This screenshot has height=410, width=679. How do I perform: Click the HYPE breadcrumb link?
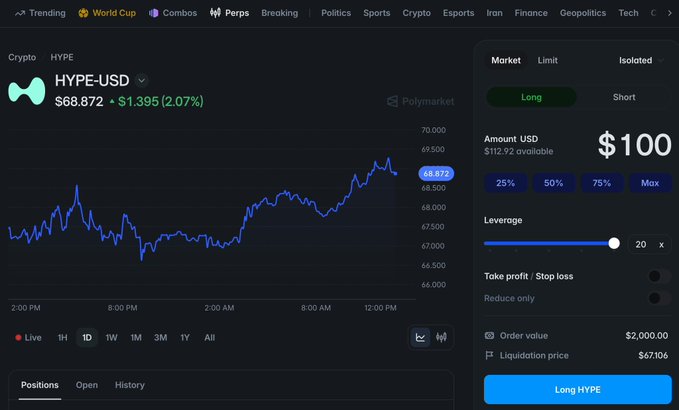click(x=62, y=58)
